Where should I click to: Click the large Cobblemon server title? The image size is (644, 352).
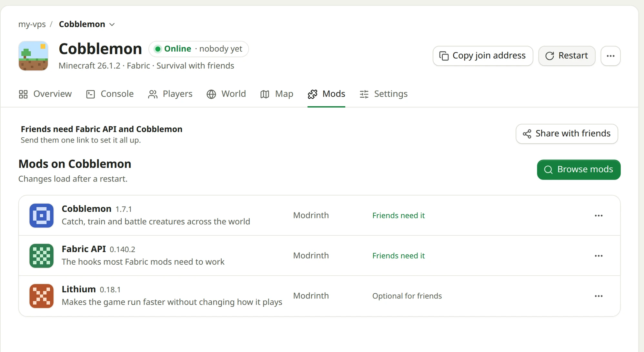[100, 49]
